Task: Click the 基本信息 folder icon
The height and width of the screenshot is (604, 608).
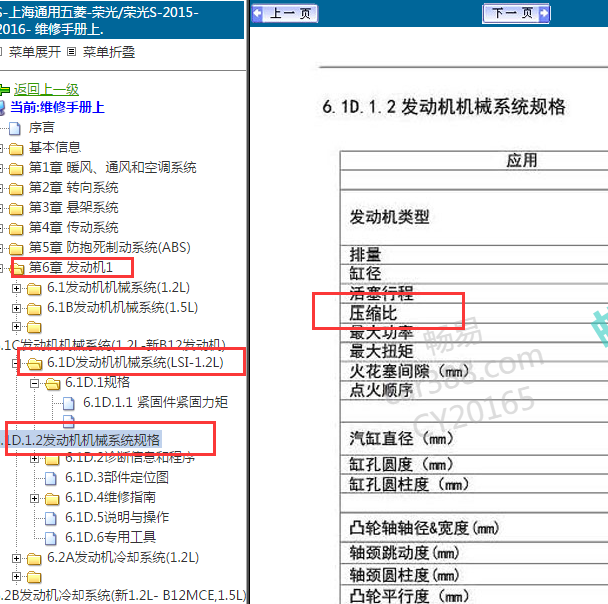Action: click(x=16, y=148)
